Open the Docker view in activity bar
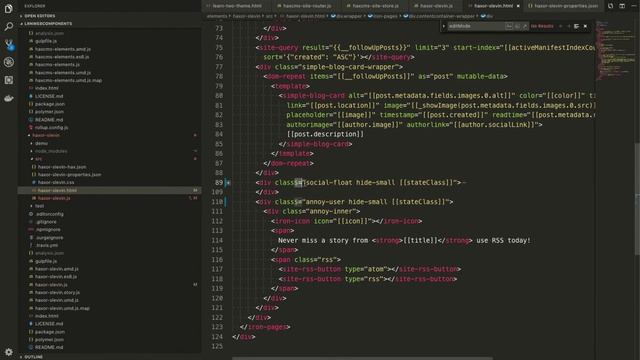The image size is (640, 360). click(x=9, y=98)
